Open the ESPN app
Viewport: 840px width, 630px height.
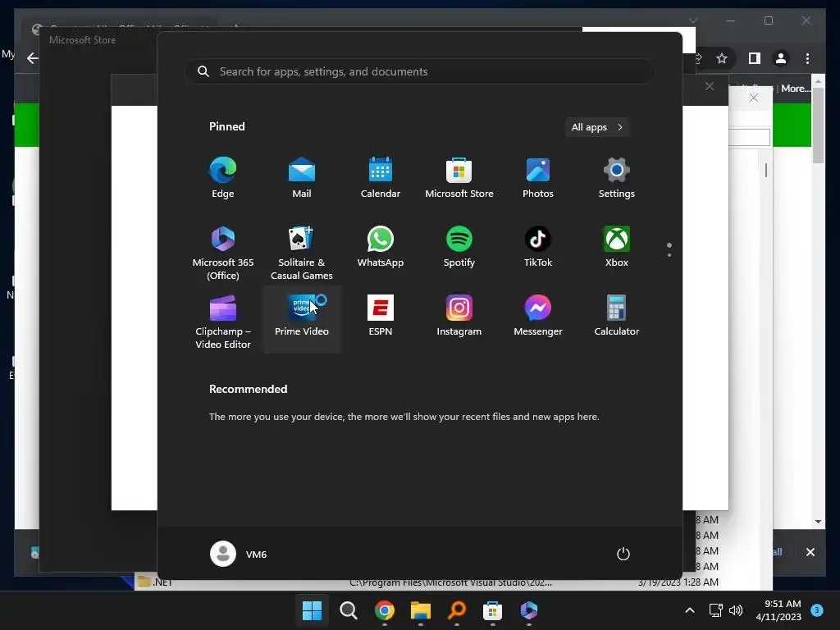coord(381,316)
